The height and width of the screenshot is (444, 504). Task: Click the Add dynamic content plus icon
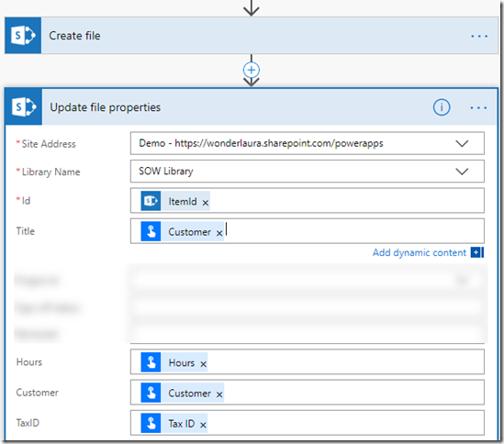pyautogui.click(x=477, y=252)
